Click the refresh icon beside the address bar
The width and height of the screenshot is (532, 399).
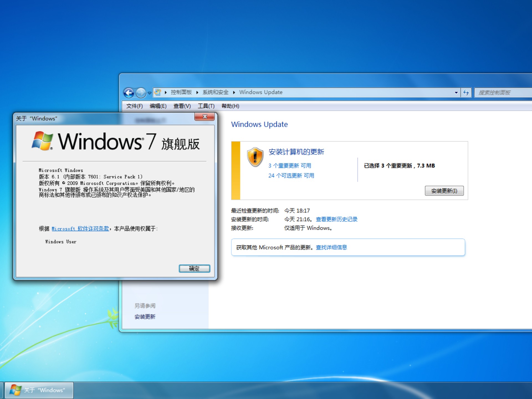coord(466,93)
